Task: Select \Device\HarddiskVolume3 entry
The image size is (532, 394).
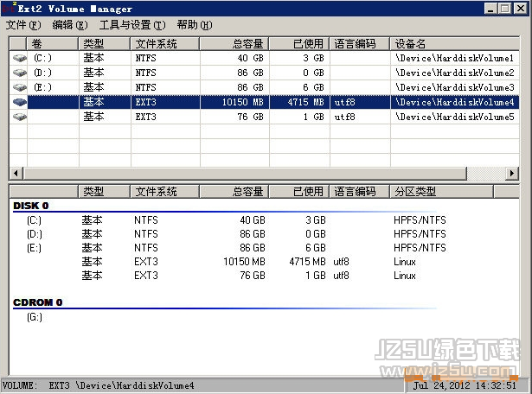Action: (x=454, y=87)
